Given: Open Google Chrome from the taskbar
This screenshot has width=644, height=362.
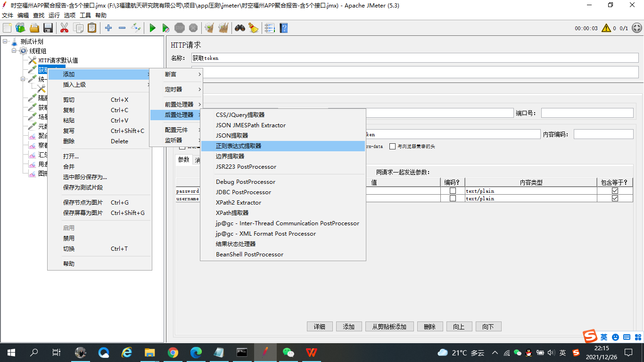Looking at the screenshot, I should [x=173, y=352].
